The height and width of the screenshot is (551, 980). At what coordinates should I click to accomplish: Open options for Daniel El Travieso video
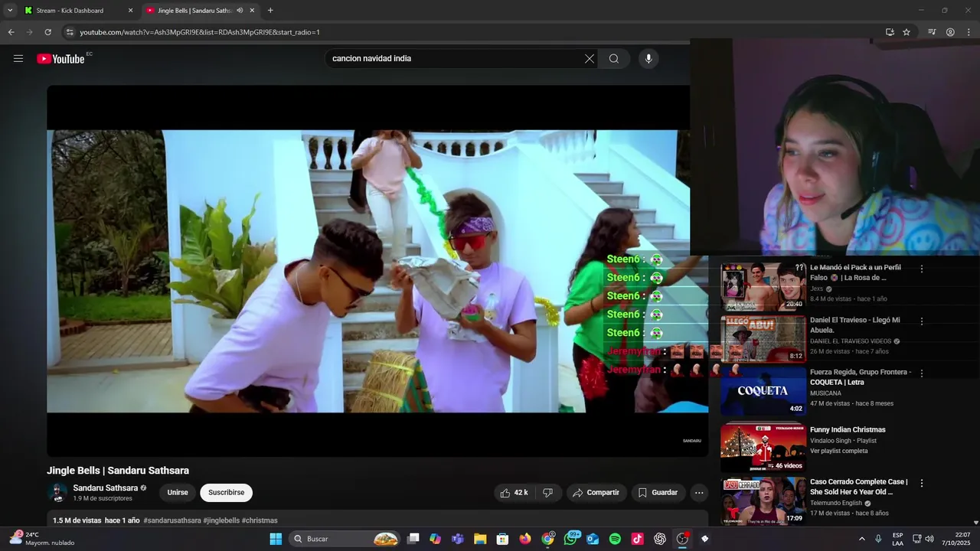[922, 321]
